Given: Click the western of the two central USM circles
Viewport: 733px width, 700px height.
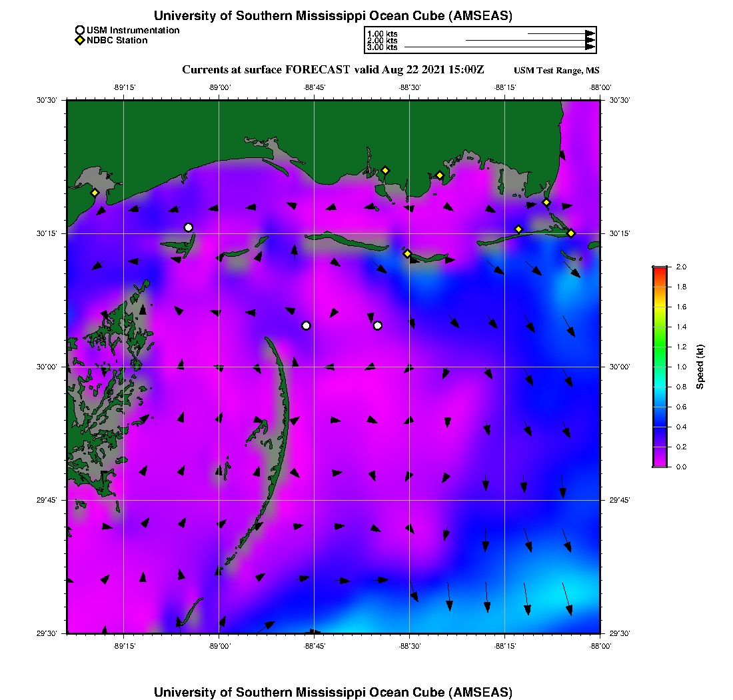Looking at the screenshot, I should 306,325.
